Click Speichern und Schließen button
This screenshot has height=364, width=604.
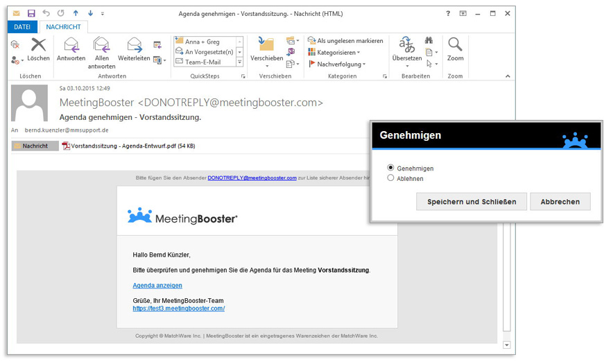pos(472,202)
